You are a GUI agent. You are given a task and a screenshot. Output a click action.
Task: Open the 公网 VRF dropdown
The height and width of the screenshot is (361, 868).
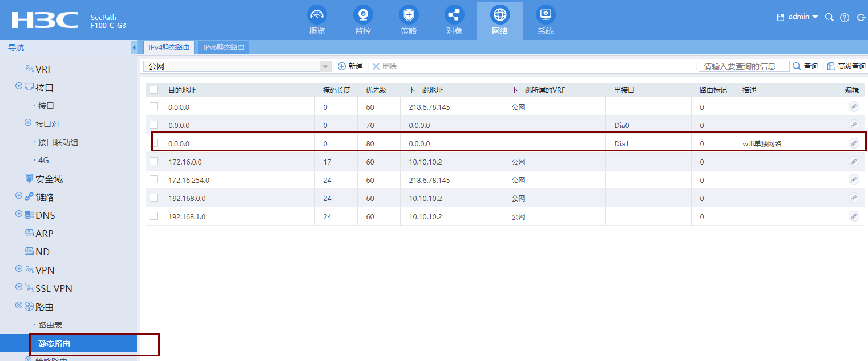pos(325,66)
